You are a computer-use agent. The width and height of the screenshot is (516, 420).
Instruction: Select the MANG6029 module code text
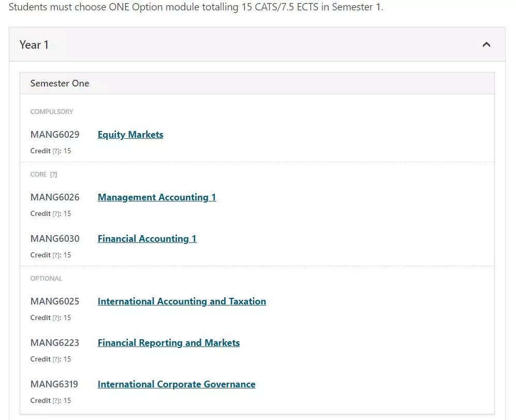pos(55,135)
